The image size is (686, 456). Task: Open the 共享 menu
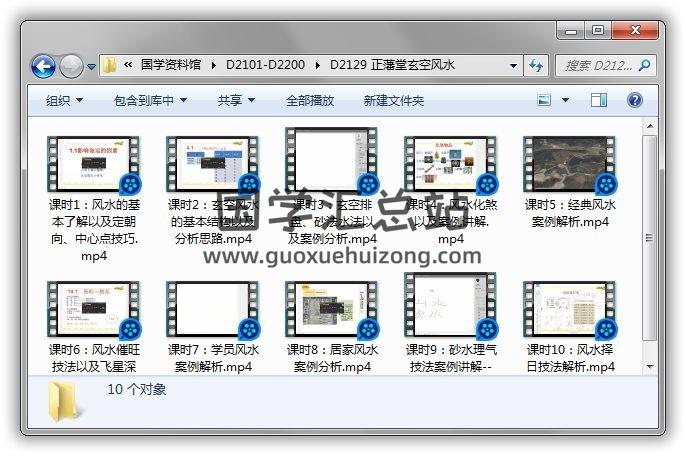click(236, 101)
